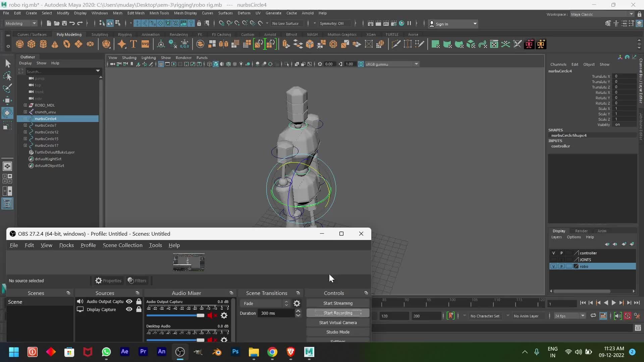
Task: Click the SVG tool icon on the shelf
Action: 145,44
